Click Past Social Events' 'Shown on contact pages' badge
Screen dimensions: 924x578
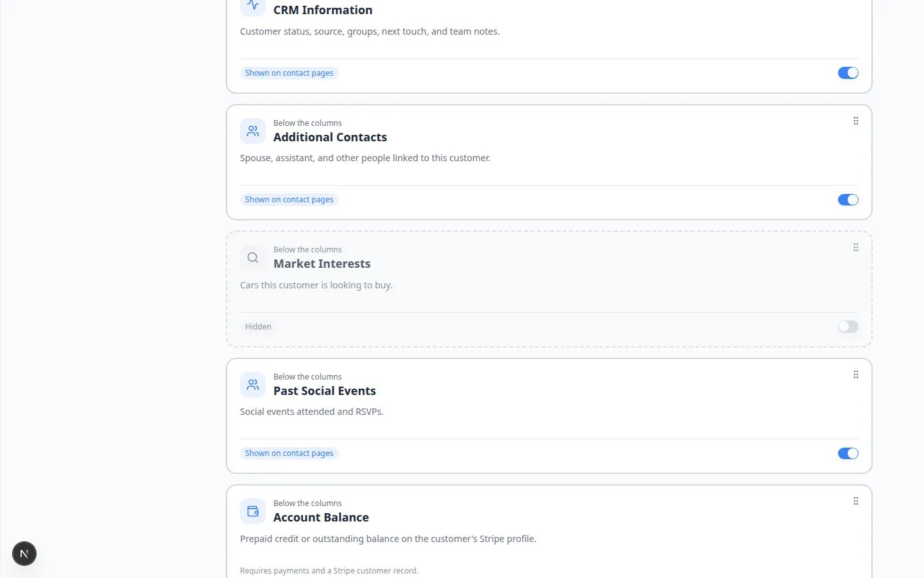(289, 453)
